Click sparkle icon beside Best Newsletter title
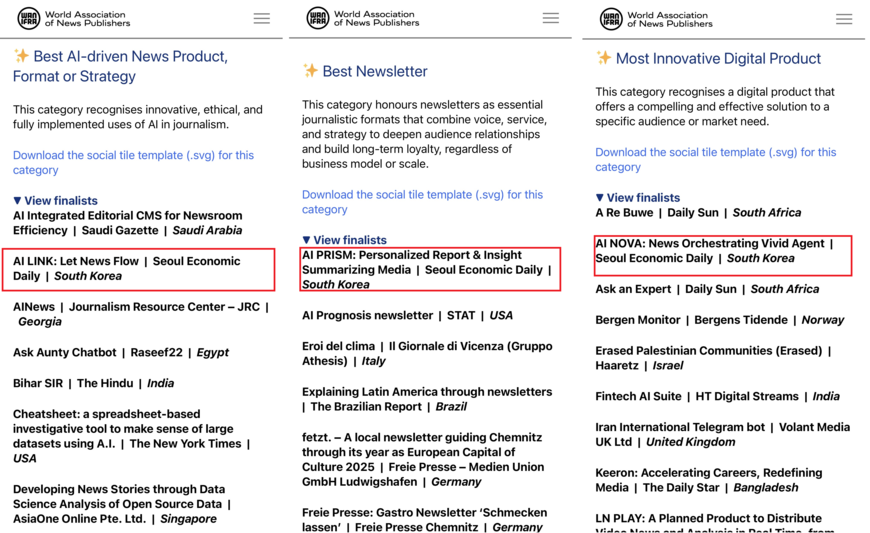This screenshot has width=870, height=533. coord(311,71)
